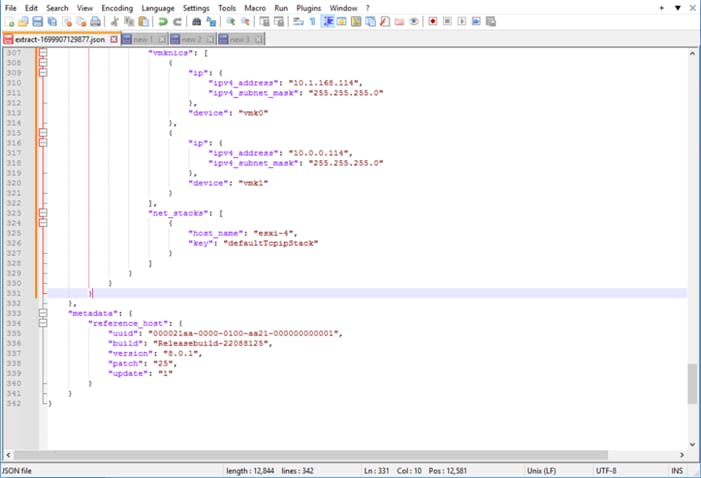The image size is (701, 478).
Task: Close the extract-1699907129877.json tab
Action: (x=114, y=39)
